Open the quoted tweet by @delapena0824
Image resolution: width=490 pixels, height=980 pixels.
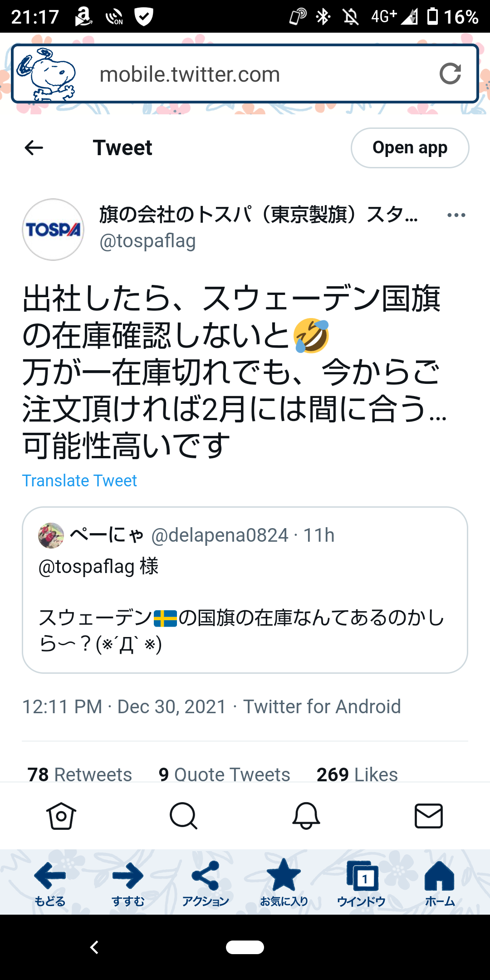pos(245,590)
